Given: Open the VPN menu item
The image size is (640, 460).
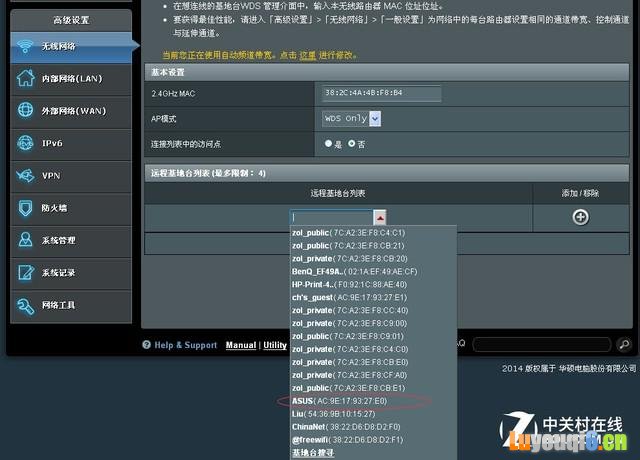Looking at the screenshot, I should pyautogui.click(x=71, y=176).
